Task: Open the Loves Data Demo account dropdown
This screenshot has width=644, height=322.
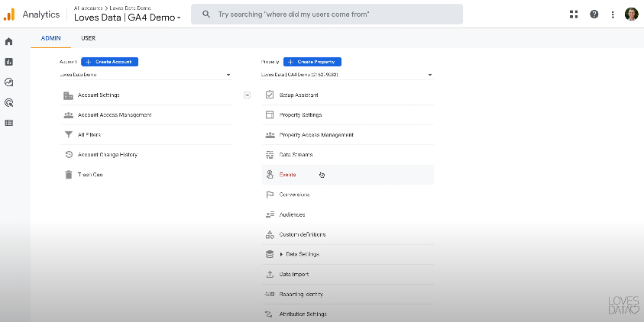Action: tap(145, 75)
